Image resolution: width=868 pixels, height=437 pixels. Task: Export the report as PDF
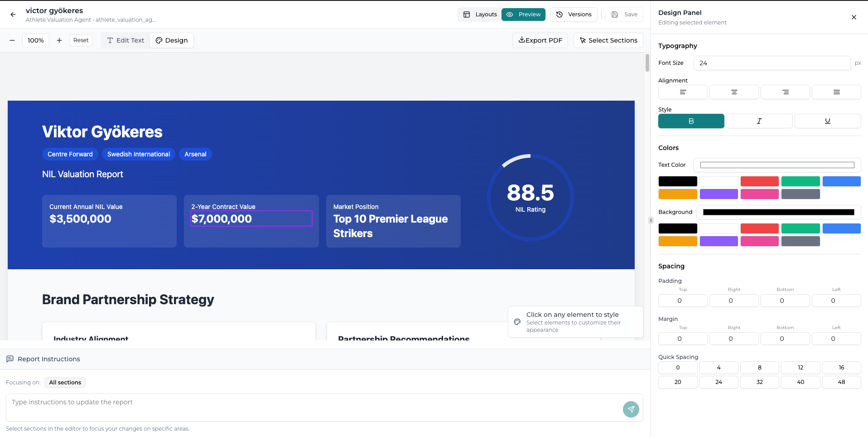(x=540, y=40)
